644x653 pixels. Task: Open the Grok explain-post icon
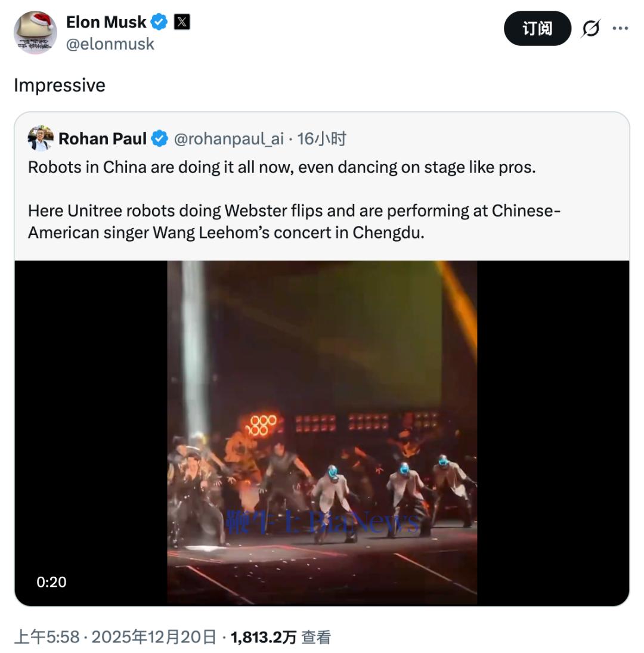point(590,28)
